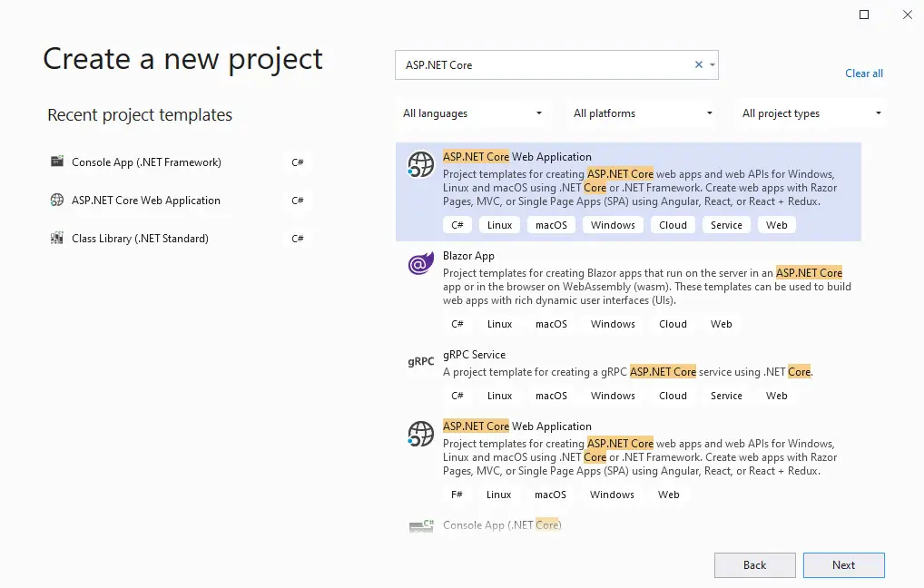
Task: Click the Cloud tag on the highlighted ASP.NET Core template
Action: pyautogui.click(x=673, y=225)
